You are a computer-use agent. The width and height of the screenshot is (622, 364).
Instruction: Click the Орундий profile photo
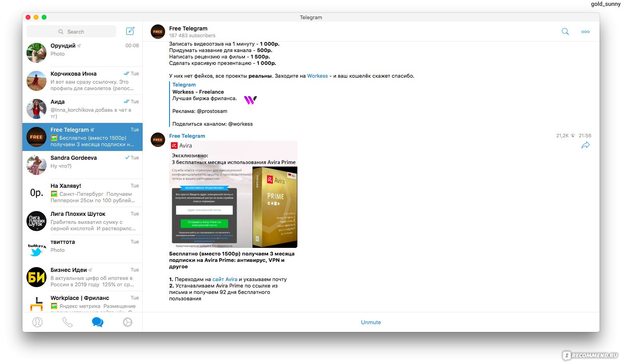click(x=36, y=53)
